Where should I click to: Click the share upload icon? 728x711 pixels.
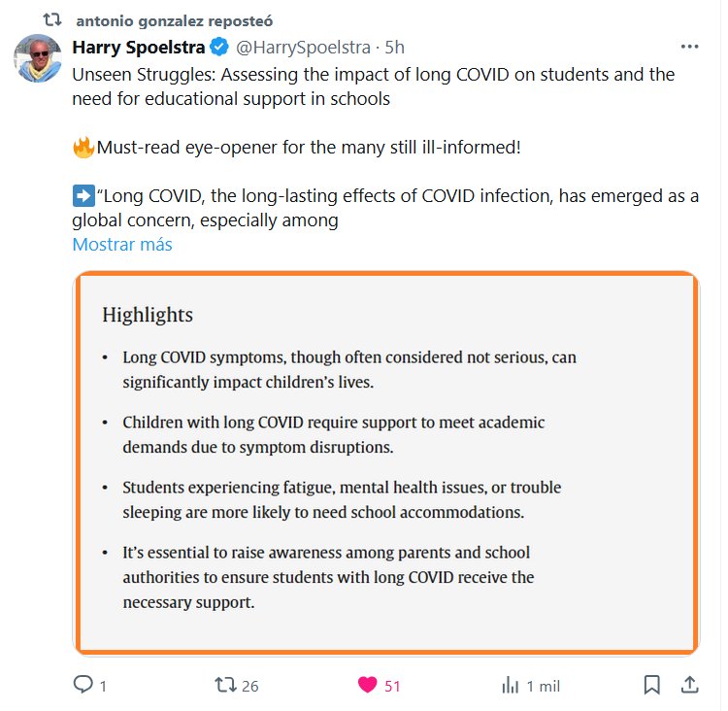[x=689, y=685]
